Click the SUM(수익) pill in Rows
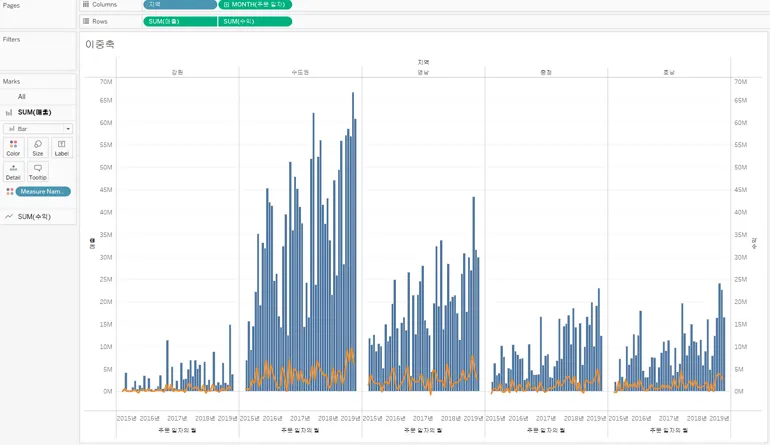This screenshot has width=770, height=445. tap(255, 22)
